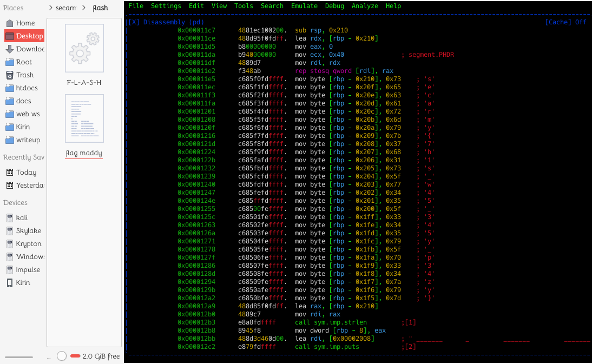
Task: Open the Settings menu
Action: 166,6
